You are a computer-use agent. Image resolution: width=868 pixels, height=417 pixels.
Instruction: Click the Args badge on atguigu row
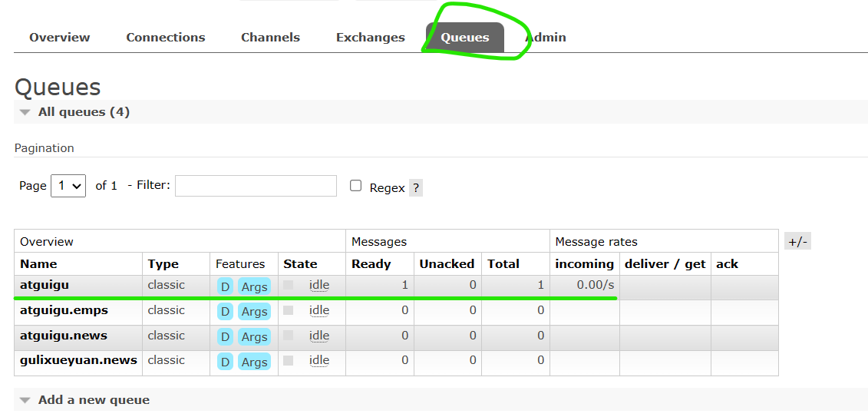pos(254,286)
